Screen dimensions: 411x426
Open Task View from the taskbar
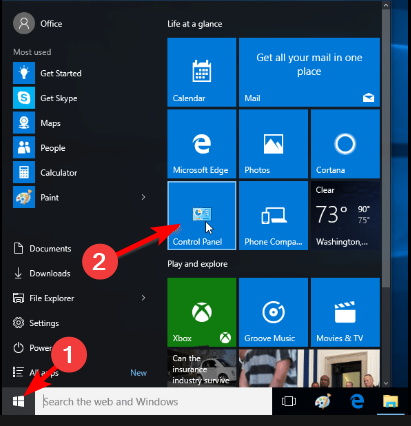click(289, 401)
